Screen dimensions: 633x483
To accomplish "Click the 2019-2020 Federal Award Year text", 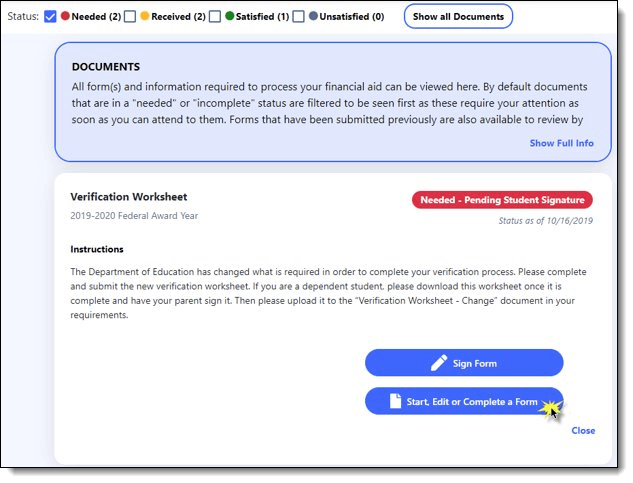I will [x=134, y=216].
